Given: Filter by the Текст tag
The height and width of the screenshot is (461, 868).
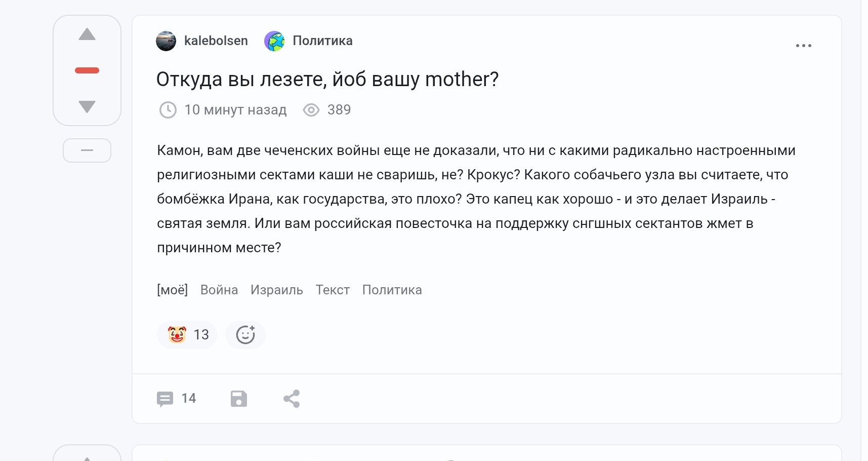Looking at the screenshot, I should 333,290.
